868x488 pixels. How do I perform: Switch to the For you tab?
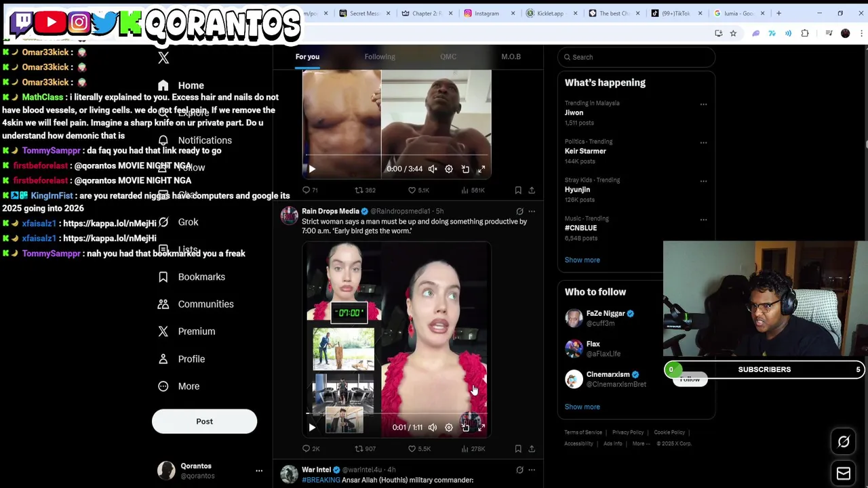click(x=307, y=57)
